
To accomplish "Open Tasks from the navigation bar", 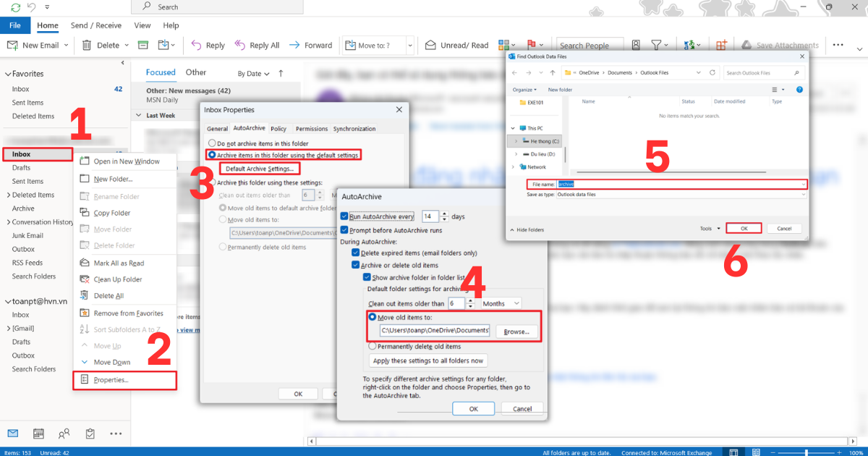I will click(90, 433).
